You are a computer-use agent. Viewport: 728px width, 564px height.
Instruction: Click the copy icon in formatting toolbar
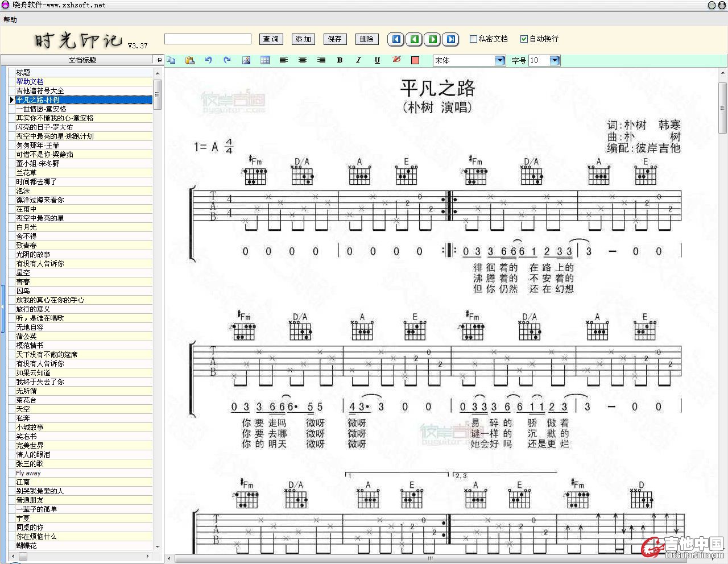171,60
